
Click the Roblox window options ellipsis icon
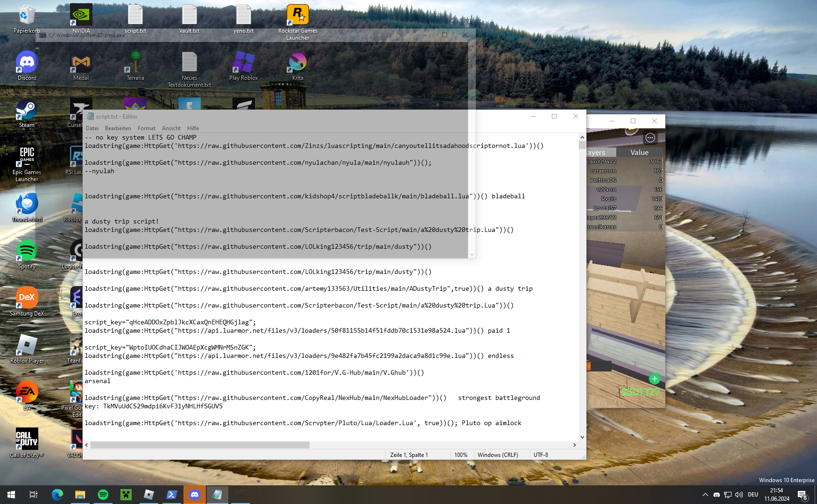coord(650,138)
